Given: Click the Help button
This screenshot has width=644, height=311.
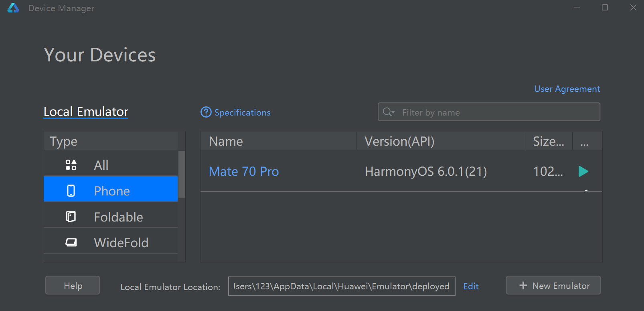Looking at the screenshot, I should click(x=73, y=285).
